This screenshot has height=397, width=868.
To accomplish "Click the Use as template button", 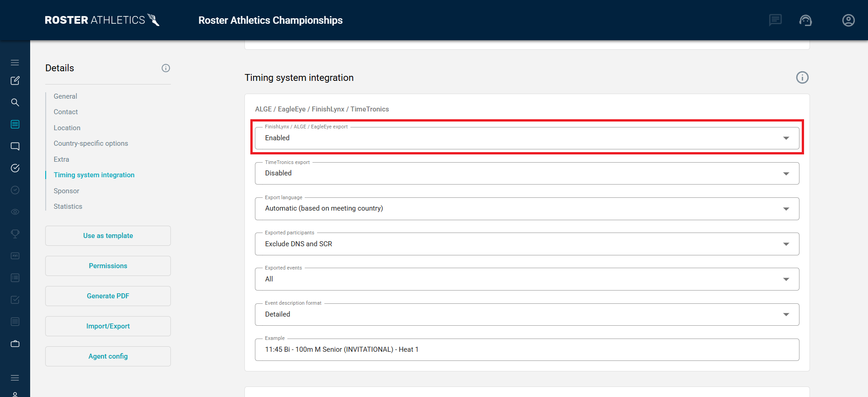I will [x=108, y=236].
